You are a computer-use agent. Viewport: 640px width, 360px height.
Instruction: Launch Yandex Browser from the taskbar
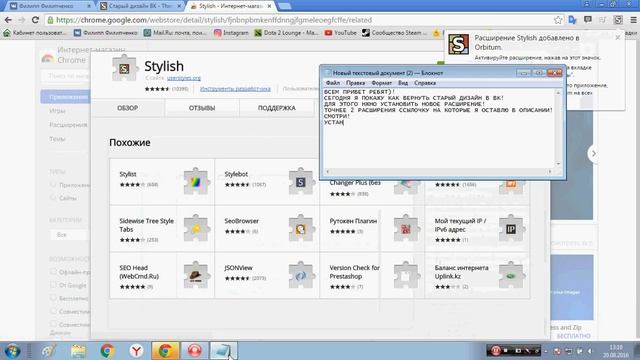pyautogui.click(x=136, y=351)
